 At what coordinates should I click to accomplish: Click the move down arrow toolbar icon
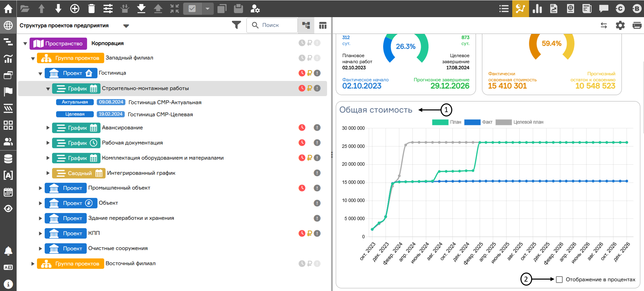point(58,9)
